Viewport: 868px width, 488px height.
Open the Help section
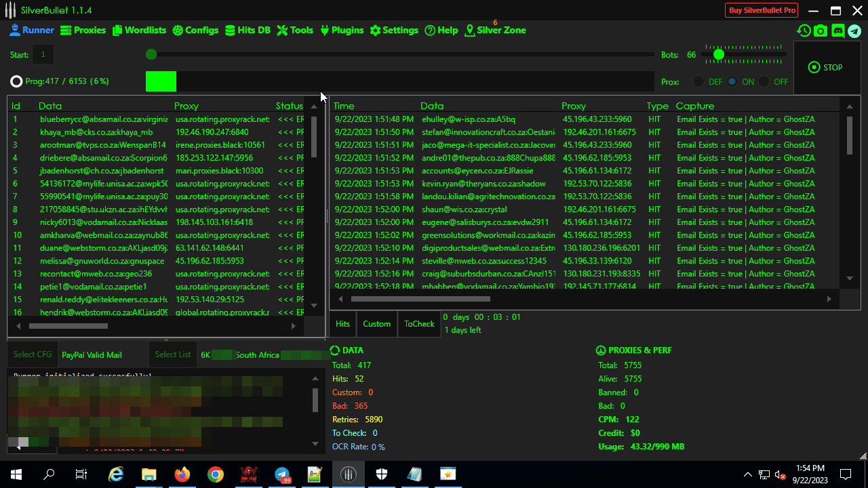[x=441, y=30]
